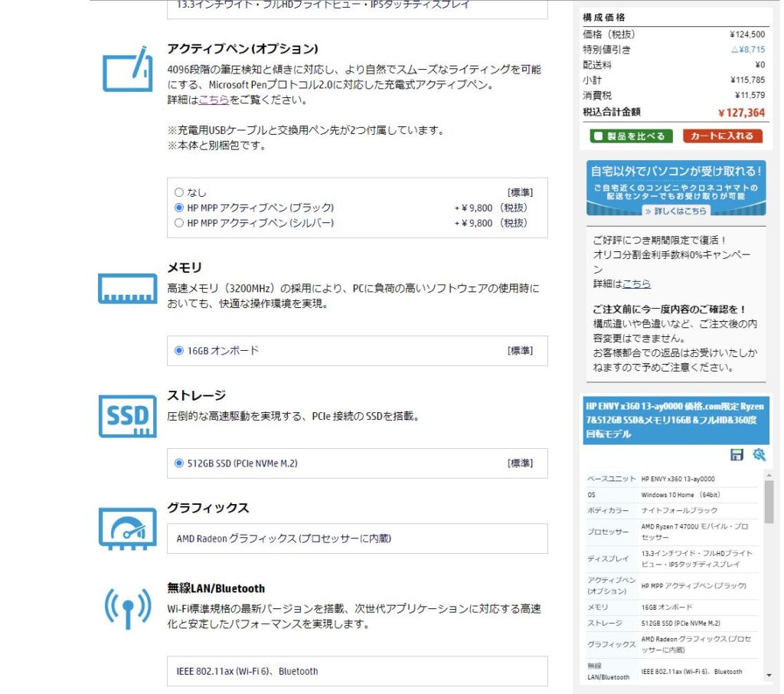Viewport: 784px width, 694px height.
Task: Select the 512GB SSD (PCIe NVMe M.2) option
Action: click(179, 463)
